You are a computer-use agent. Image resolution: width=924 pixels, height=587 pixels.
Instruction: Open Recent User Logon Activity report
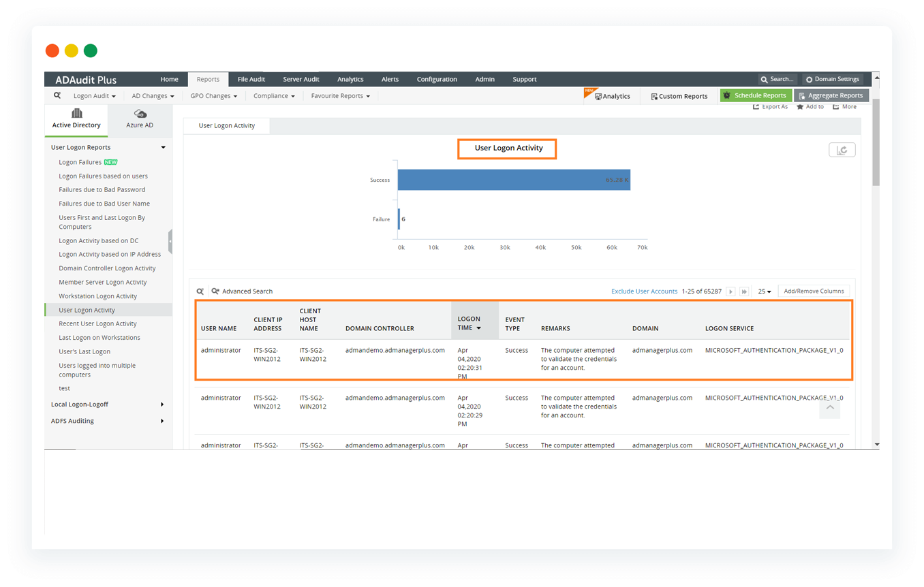[x=97, y=324]
